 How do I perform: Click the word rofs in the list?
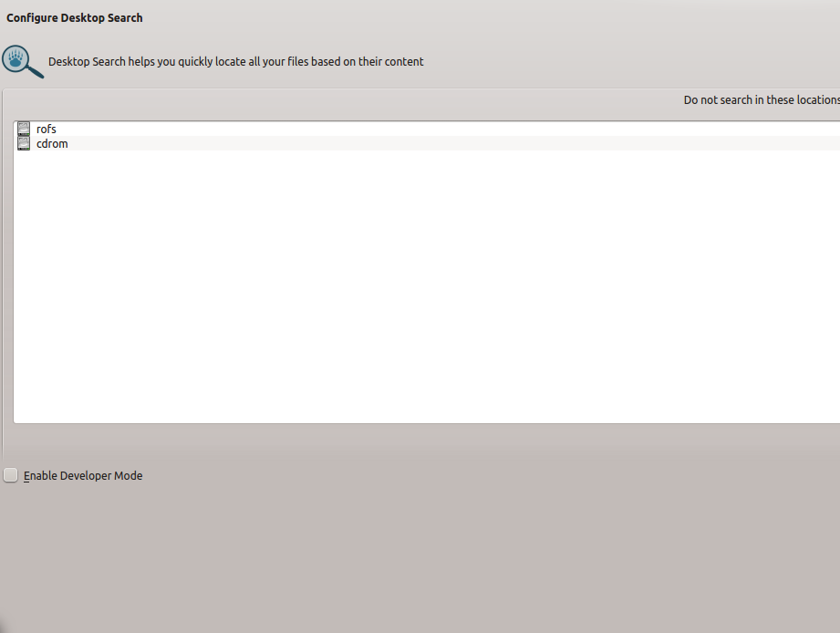pyautogui.click(x=47, y=130)
